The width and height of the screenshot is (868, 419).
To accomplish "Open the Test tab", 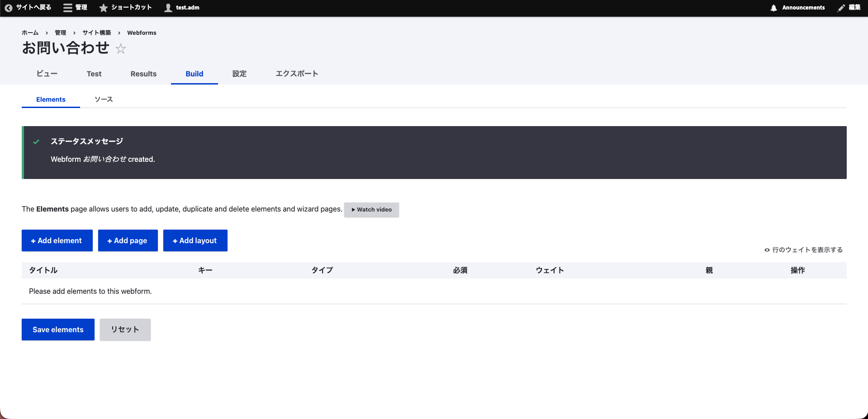I will [x=94, y=74].
